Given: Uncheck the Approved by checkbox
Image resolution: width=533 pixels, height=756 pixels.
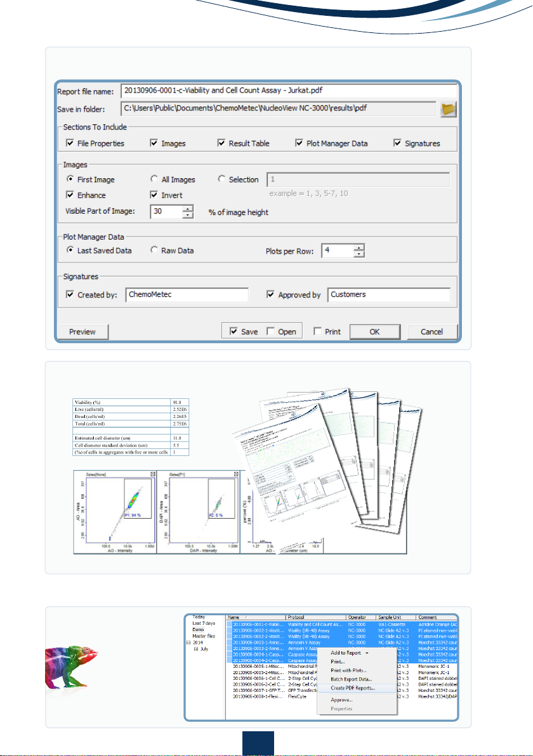Looking at the screenshot, I should pos(270,294).
